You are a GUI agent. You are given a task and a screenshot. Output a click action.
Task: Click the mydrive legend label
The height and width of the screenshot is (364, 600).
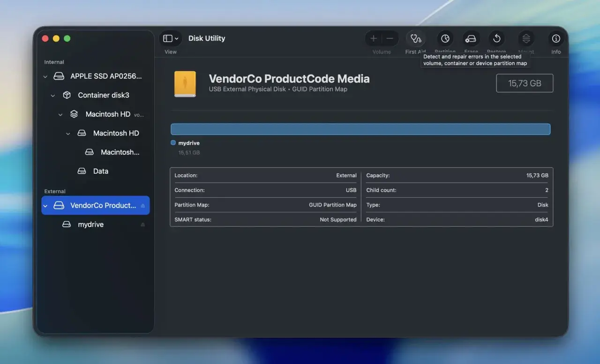tap(189, 143)
